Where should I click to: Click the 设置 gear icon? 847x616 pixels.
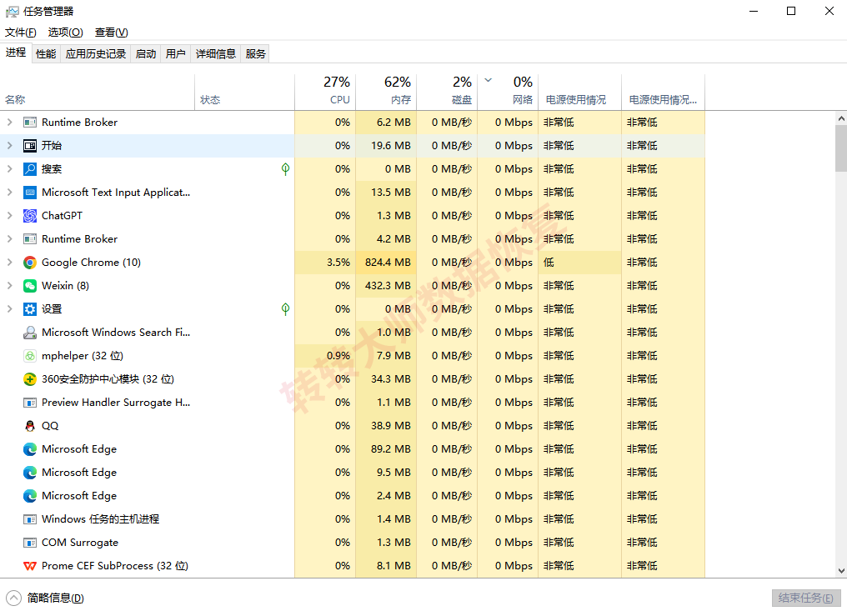pos(30,308)
